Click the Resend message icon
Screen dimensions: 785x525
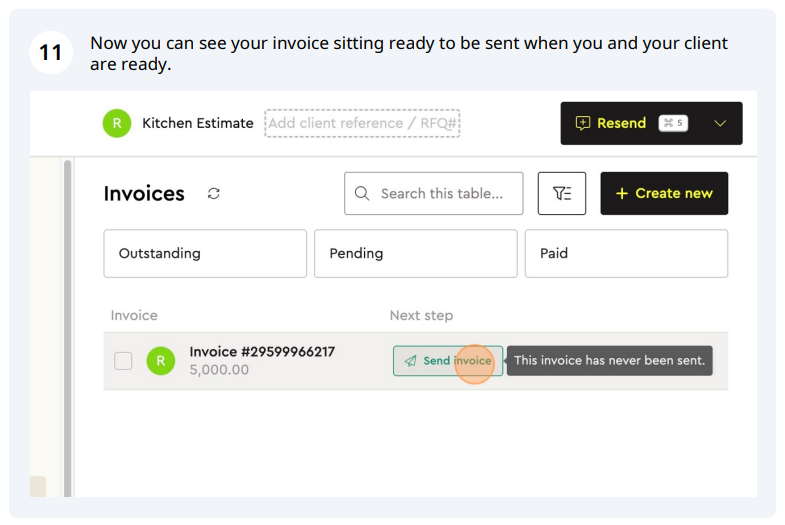tap(582, 123)
